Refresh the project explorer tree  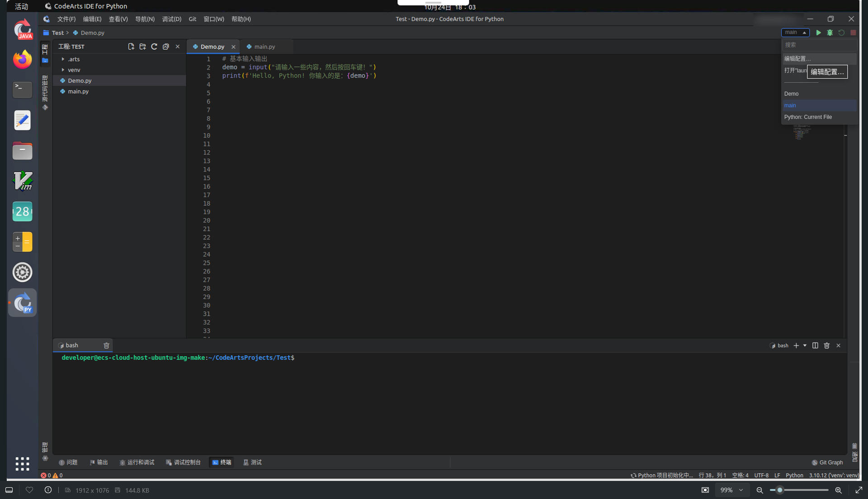(154, 47)
